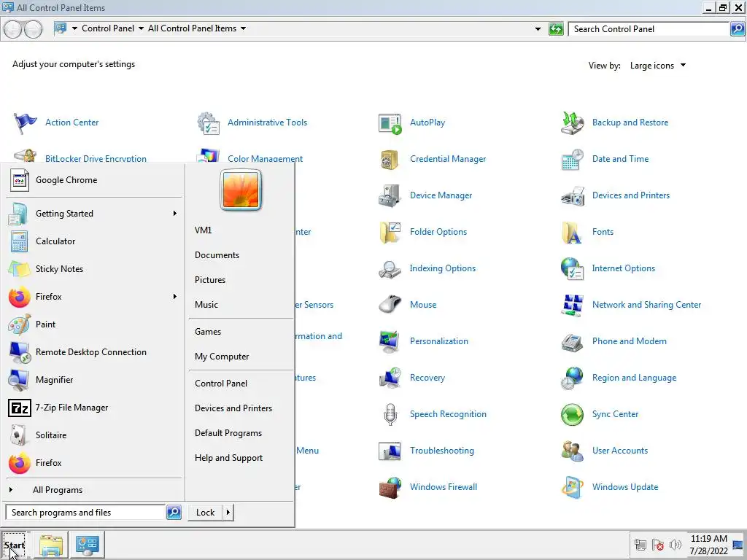Expand the All Control Panel Items breadcrumb arrow
The width and height of the screenshot is (747, 560).
[243, 28]
